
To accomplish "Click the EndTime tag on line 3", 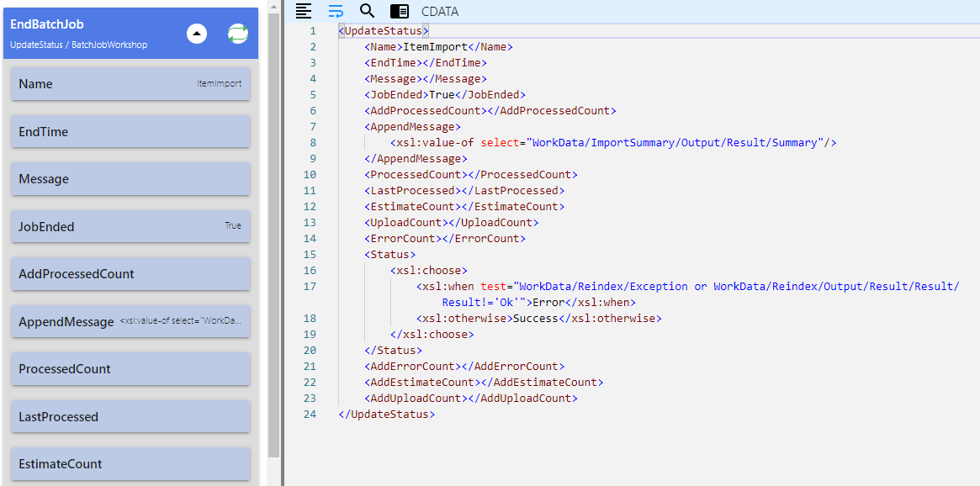I will (426, 63).
